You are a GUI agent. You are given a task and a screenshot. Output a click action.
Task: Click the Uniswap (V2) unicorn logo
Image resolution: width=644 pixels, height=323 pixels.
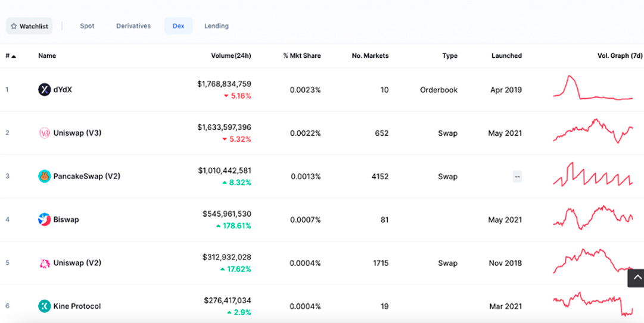tap(44, 263)
